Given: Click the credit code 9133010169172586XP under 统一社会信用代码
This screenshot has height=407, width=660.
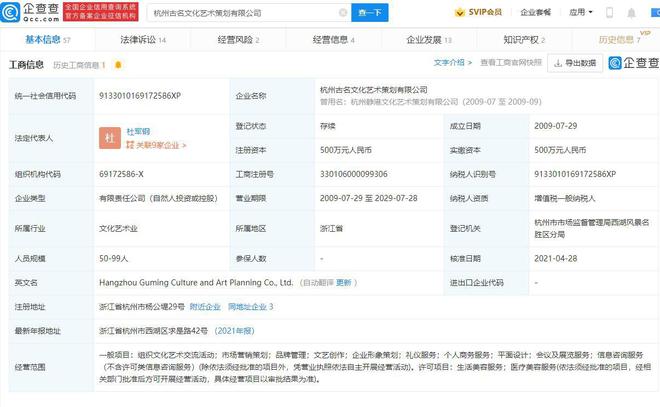Looking at the screenshot, I should (x=140, y=96).
